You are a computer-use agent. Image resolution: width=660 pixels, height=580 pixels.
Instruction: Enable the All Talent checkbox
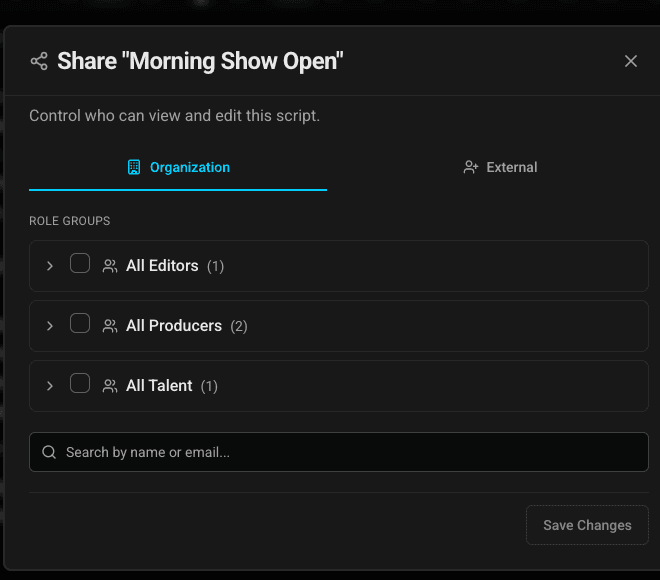[80, 384]
